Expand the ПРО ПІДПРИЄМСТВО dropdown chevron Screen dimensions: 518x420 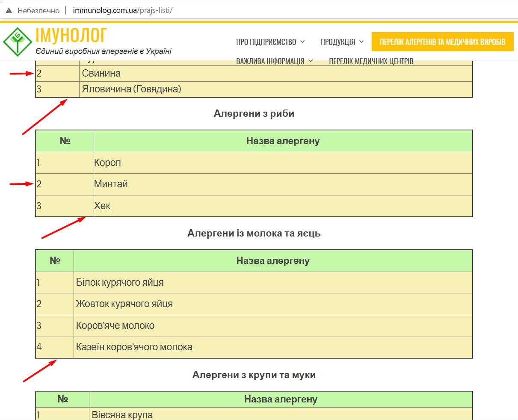point(302,41)
